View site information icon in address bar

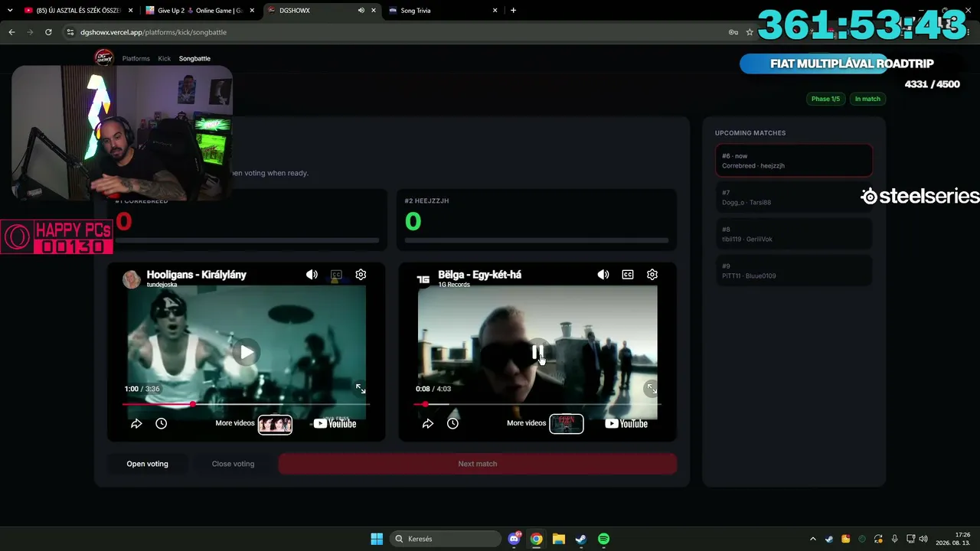pos(70,32)
